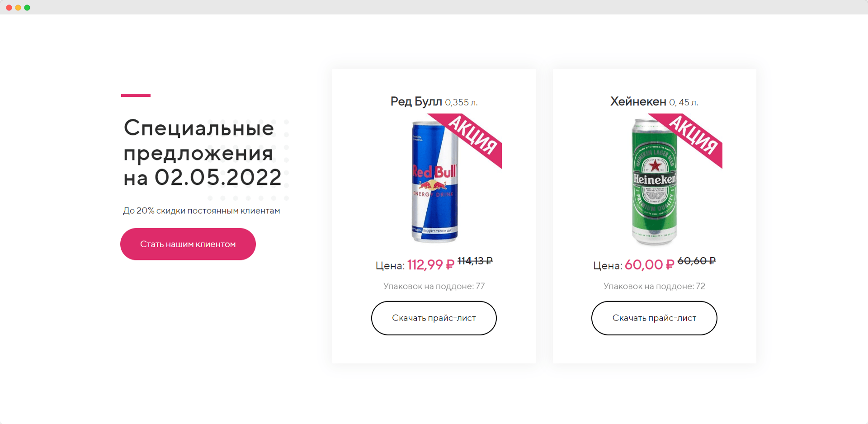Click the 112,99 ₽ promotional price
The width and height of the screenshot is (868, 424).
(x=431, y=264)
